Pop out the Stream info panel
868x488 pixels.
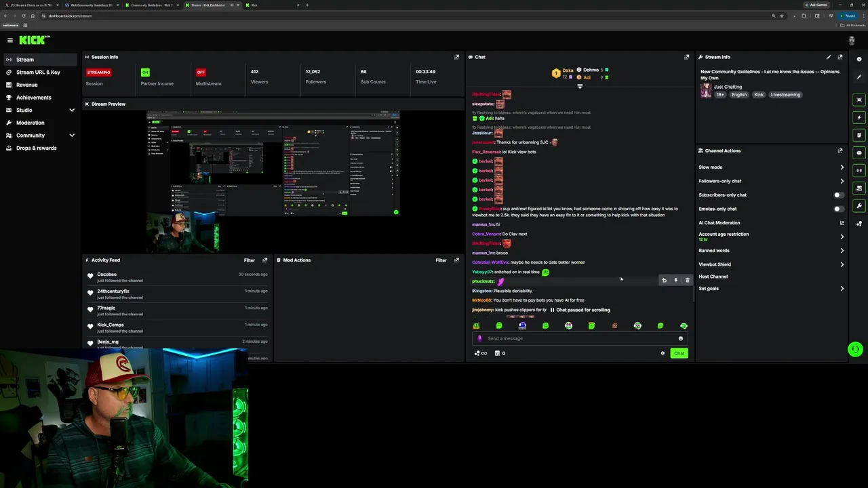point(840,57)
